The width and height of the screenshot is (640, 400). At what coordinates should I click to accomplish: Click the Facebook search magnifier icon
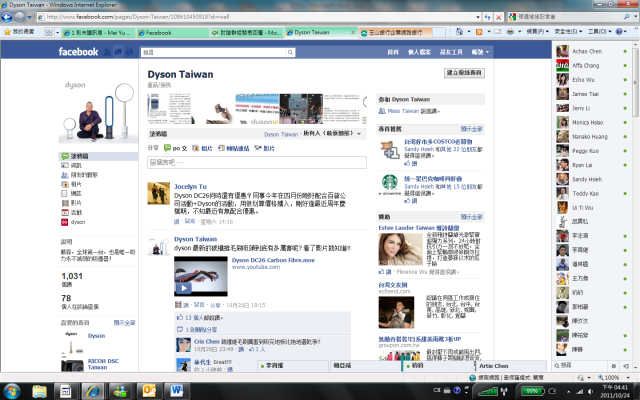(x=290, y=52)
